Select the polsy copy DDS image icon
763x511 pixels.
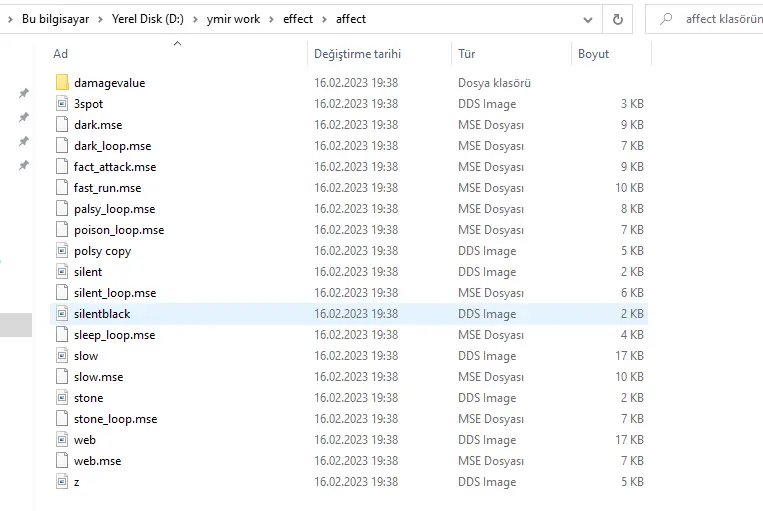pos(62,251)
